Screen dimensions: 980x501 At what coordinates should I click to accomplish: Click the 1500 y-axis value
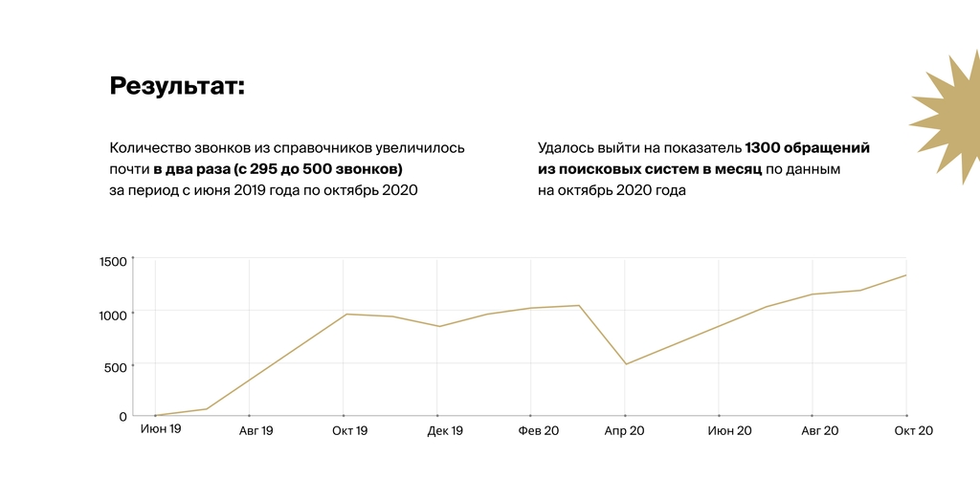tap(113, 262)
